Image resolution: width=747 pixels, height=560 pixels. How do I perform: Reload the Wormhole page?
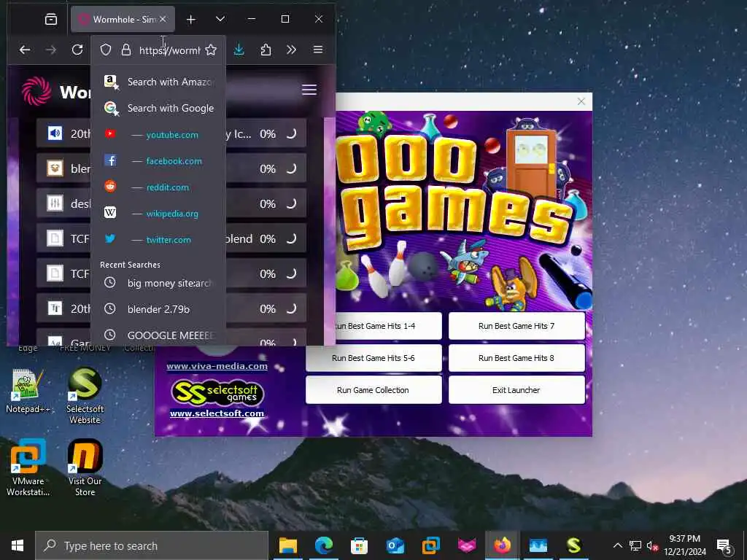click(x=77, y=50)
